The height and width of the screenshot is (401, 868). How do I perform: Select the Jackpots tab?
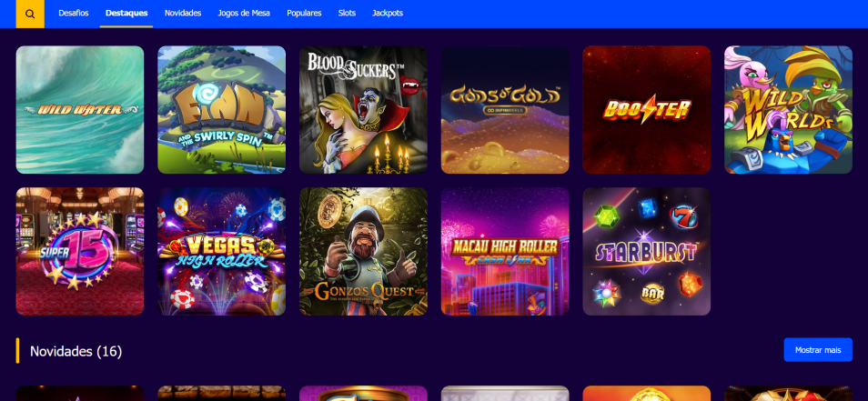tap(388, 14)
